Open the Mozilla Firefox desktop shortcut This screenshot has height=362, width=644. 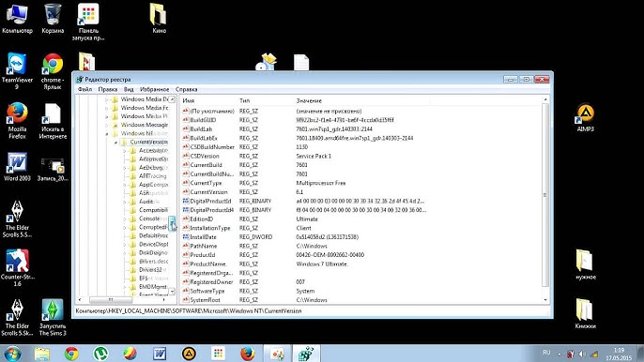[17, 121]
